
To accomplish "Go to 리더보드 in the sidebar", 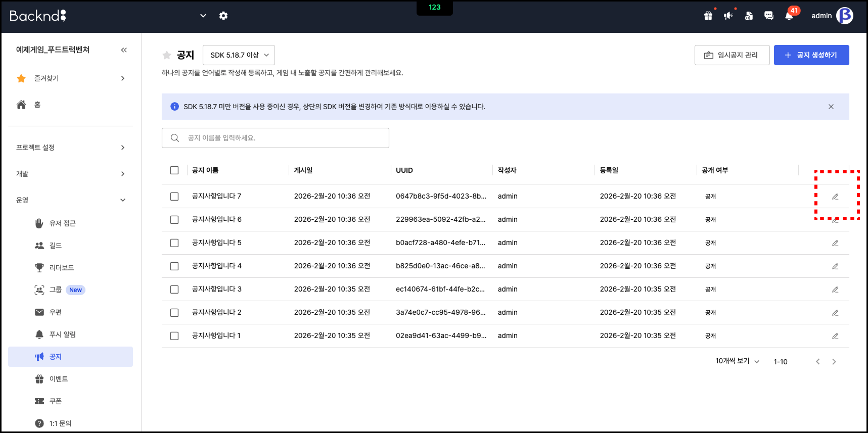I will (x=62, y=268).
